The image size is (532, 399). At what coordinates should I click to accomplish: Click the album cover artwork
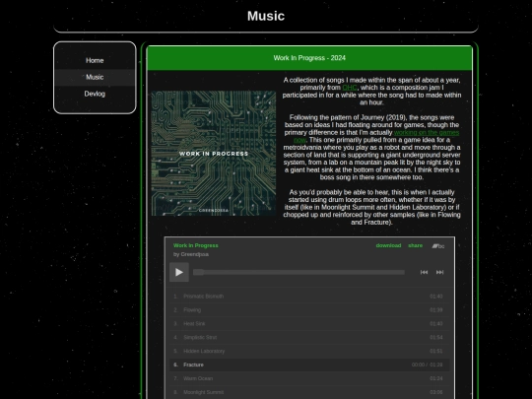click(x=214, y=153)
